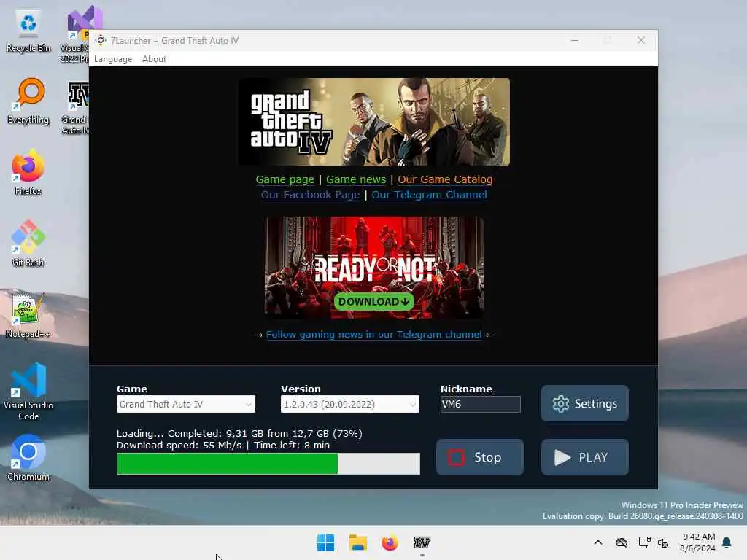This screenshot has height=560, width=747.
Task: Click the GTA IV launcher taskbar icon
Action: point(422,542)
